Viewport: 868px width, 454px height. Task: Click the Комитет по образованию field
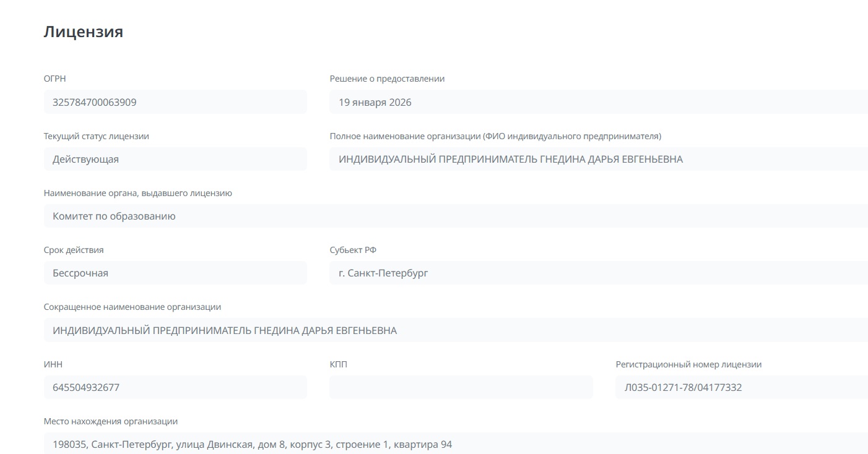(456, 216)
